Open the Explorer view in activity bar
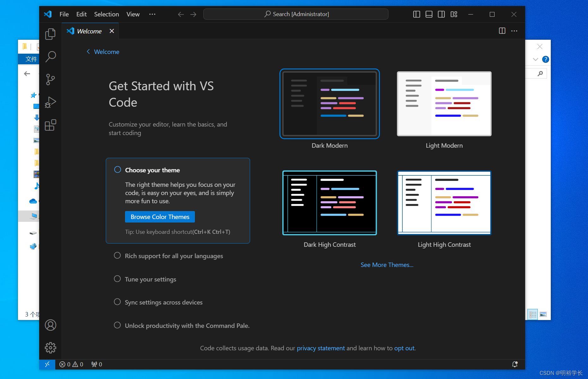 50,34
